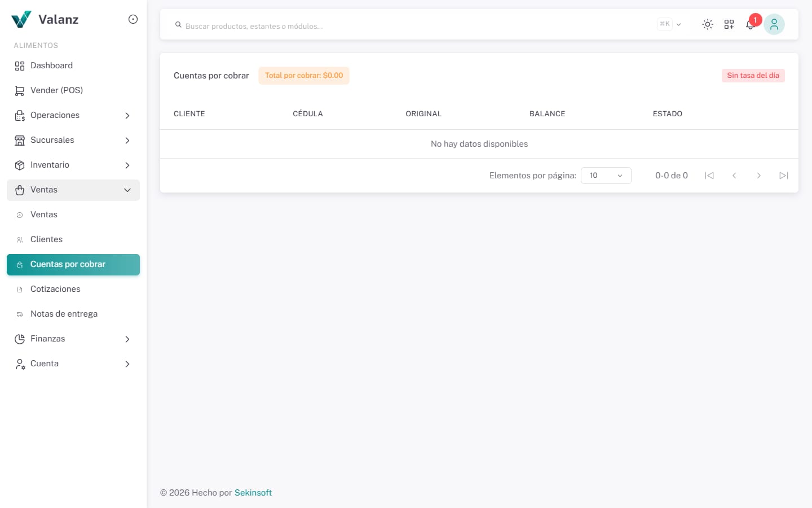Expand the Inventario submenu
The image size is (812, 508).
point(73,165)
